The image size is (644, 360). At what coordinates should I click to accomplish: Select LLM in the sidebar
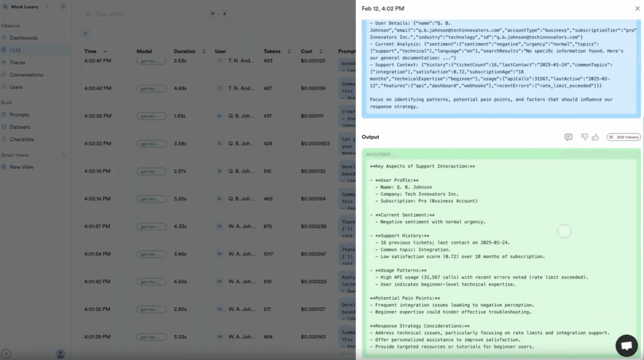click(x=15, y=50)
